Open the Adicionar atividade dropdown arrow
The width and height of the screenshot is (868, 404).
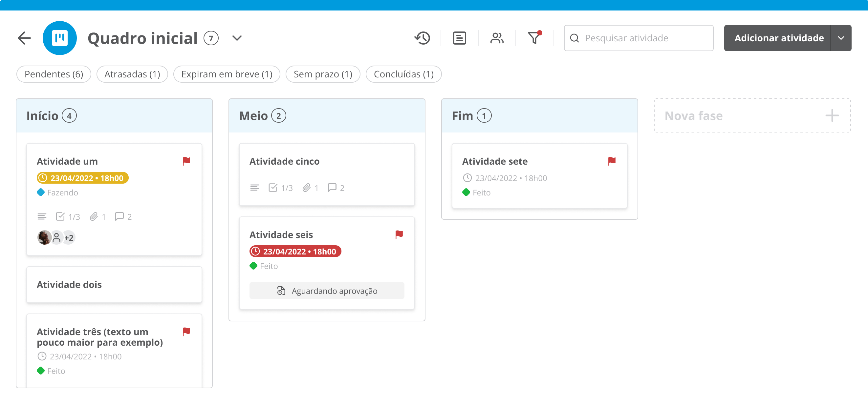pyautogui.click(x=841, y=38)
